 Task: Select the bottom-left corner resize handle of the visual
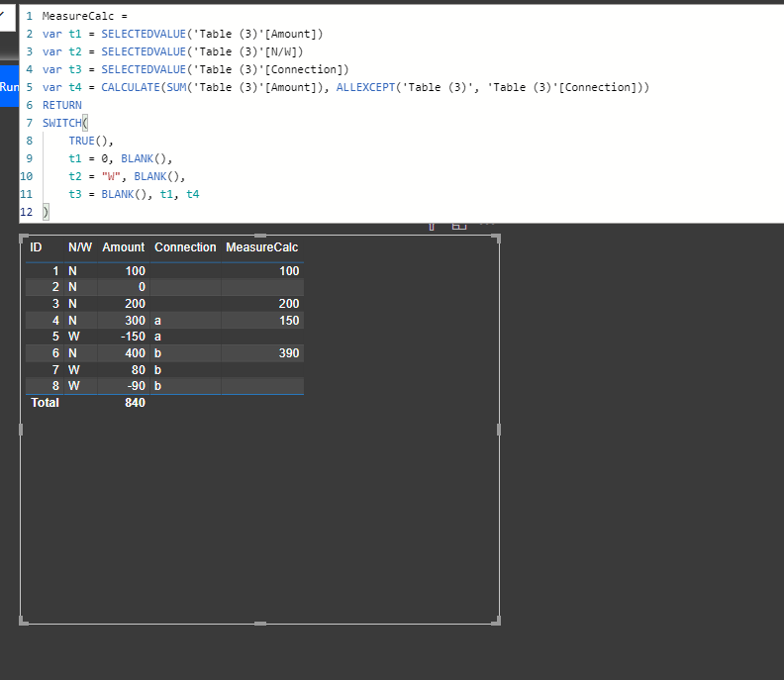[x=22, y=622]
